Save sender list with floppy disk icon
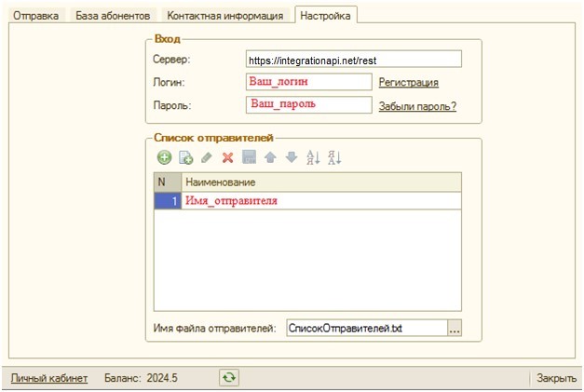The height and width of the screenshot is (392, 584). (x=249, y=157)
